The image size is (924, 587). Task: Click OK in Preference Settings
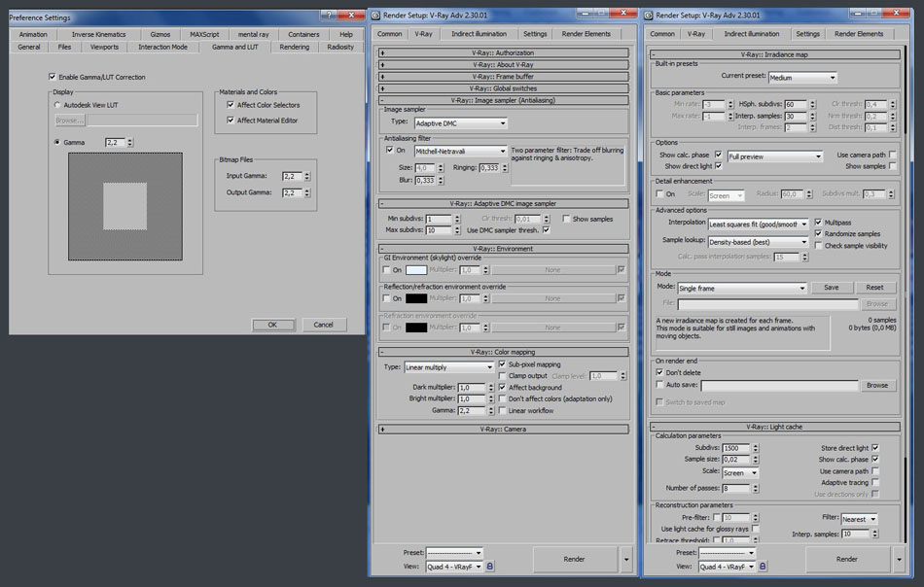pyautogui.click(x=272, y=325)
